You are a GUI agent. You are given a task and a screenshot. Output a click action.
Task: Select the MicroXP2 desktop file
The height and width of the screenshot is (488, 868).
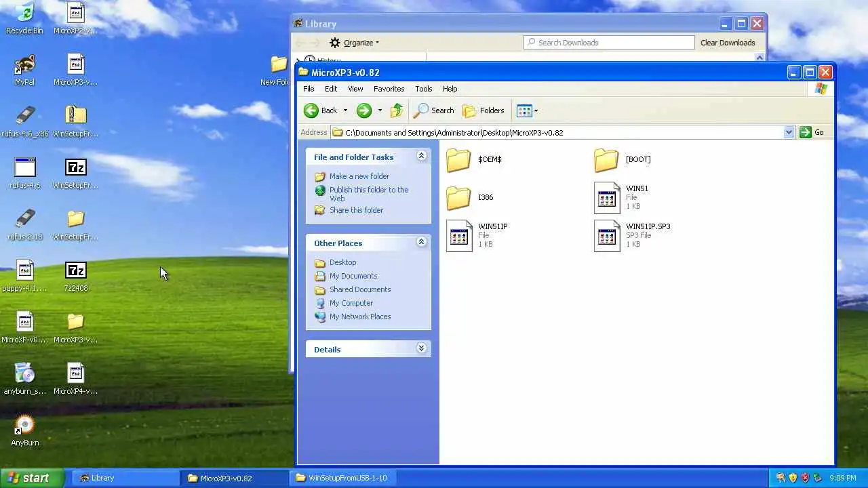[76, 18]
